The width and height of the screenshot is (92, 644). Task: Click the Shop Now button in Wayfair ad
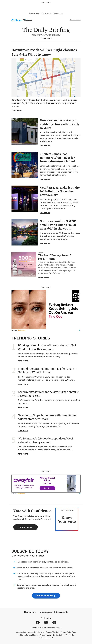(47, 488)
